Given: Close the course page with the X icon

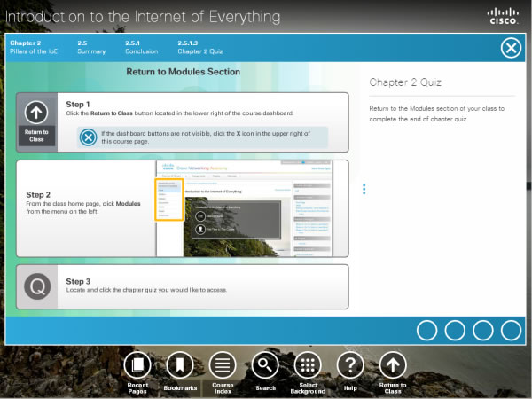Looking at the screenshot, I should coord(511,48).
